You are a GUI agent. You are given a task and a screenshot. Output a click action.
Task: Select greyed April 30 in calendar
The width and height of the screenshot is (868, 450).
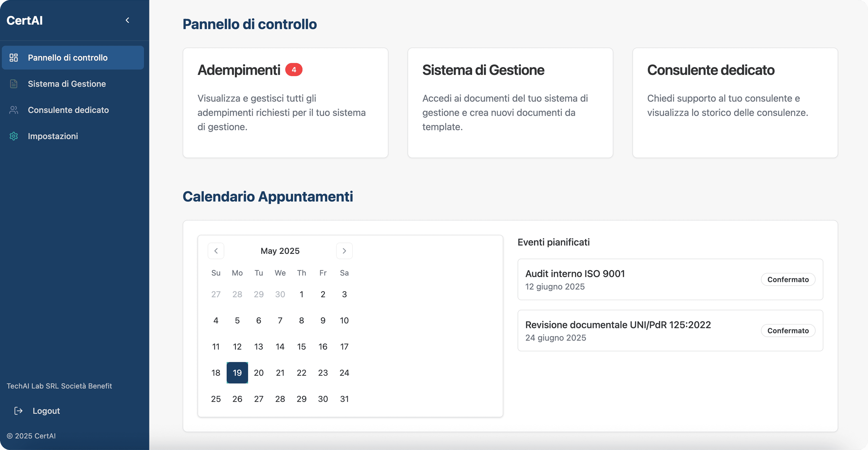pyautogui.click(x=280, y=294)
